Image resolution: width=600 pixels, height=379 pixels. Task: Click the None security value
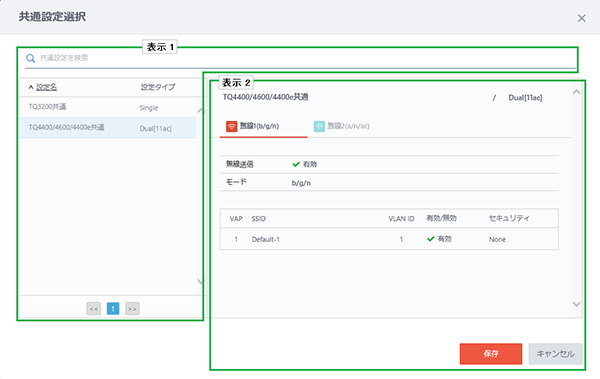click(x=497, y=239)
